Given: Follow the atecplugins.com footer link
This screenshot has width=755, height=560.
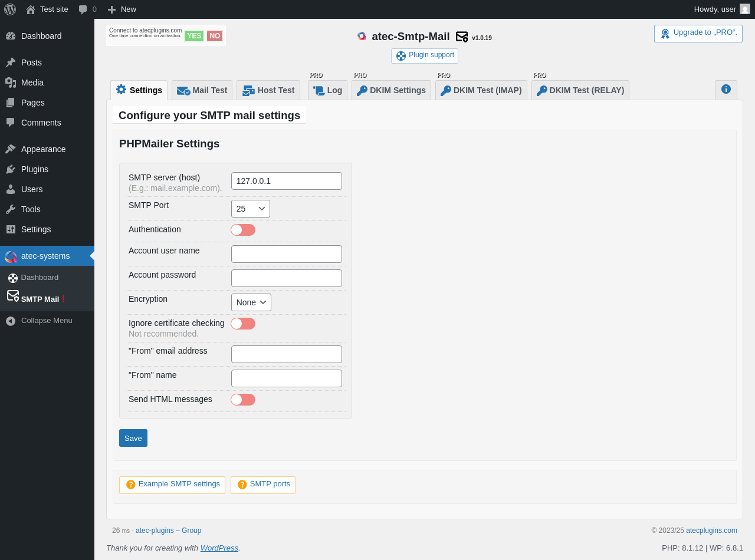Looking at the screenshot, I should click(711, 531).
